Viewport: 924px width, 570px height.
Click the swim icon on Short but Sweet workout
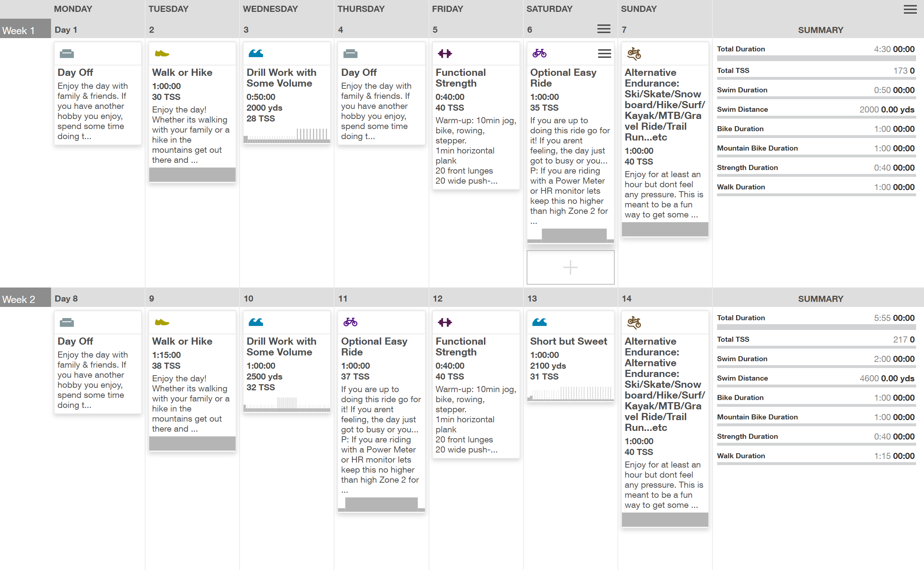[539, 322]
